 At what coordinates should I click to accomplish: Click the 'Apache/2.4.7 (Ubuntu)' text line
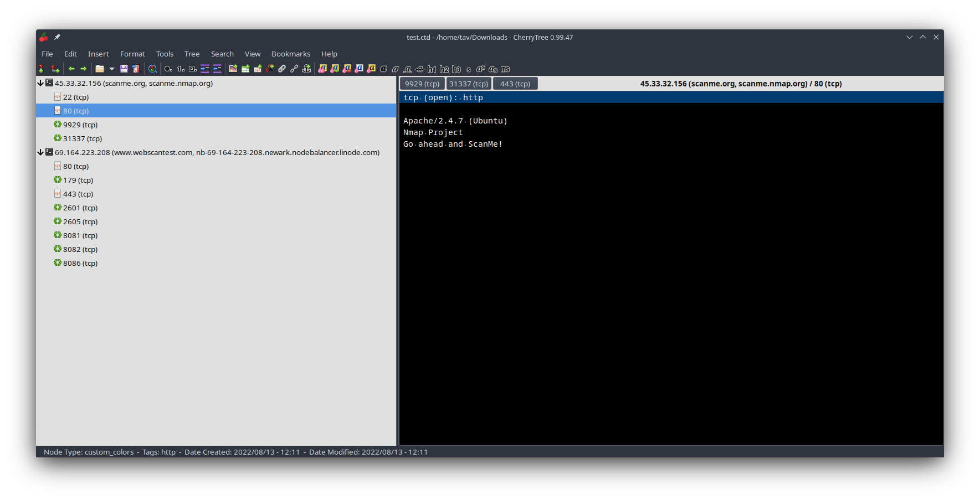(455, 121)
